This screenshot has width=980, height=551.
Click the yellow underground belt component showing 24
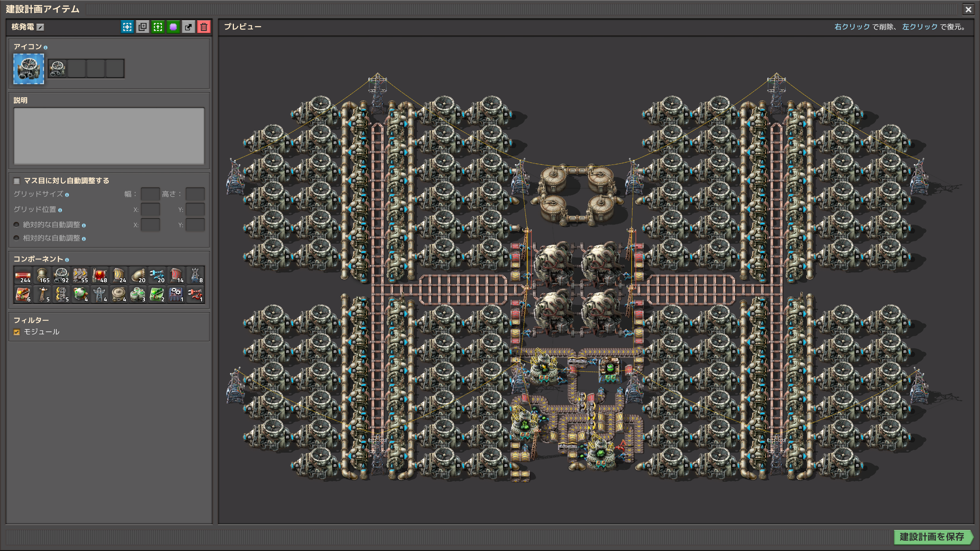(x=119, y=275)
